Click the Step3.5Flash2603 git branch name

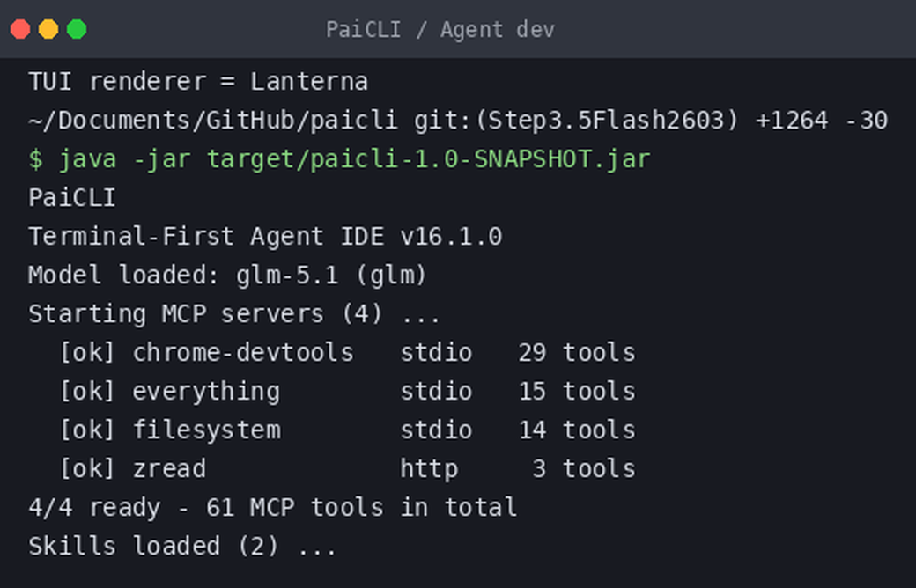click(606, 121)
